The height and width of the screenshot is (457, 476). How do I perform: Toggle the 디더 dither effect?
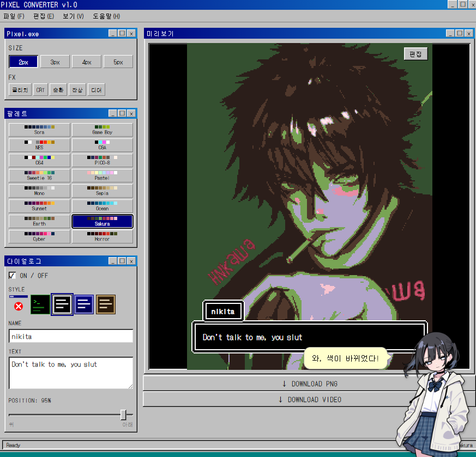[x=96, y=90]
